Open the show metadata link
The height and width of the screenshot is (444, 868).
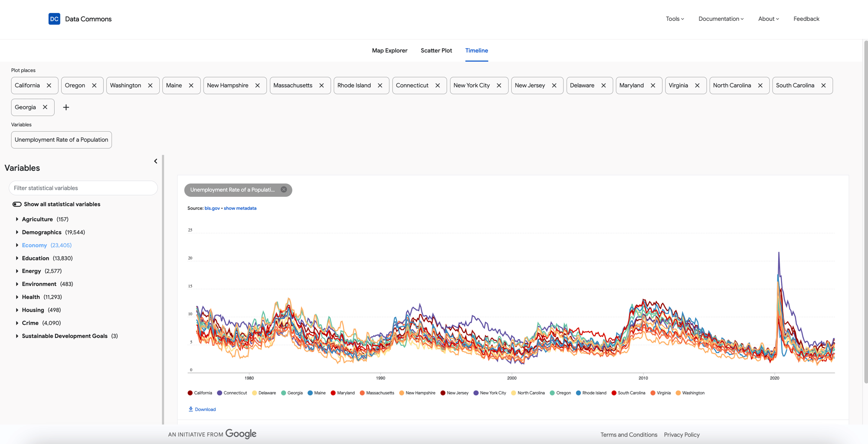coord(240,208)
